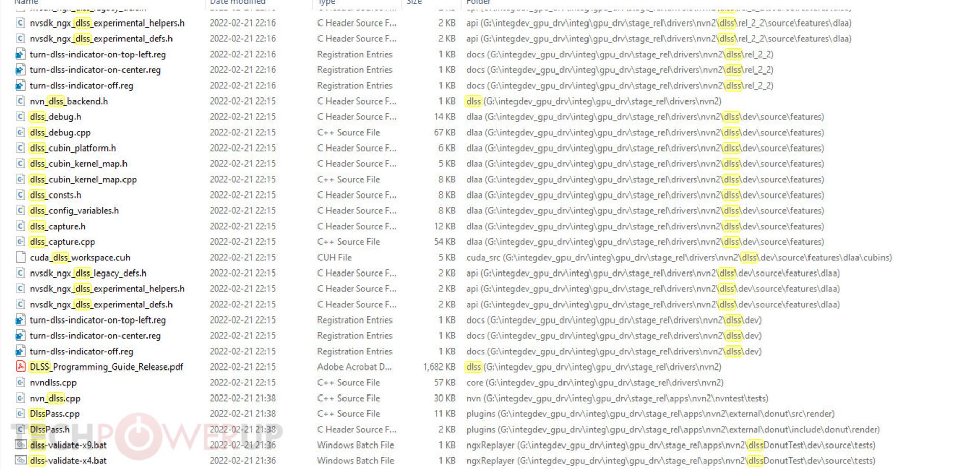Click the Adobe Acrobat D... type cell
This screenshot has width=980, height=469.
click(355, 366)
